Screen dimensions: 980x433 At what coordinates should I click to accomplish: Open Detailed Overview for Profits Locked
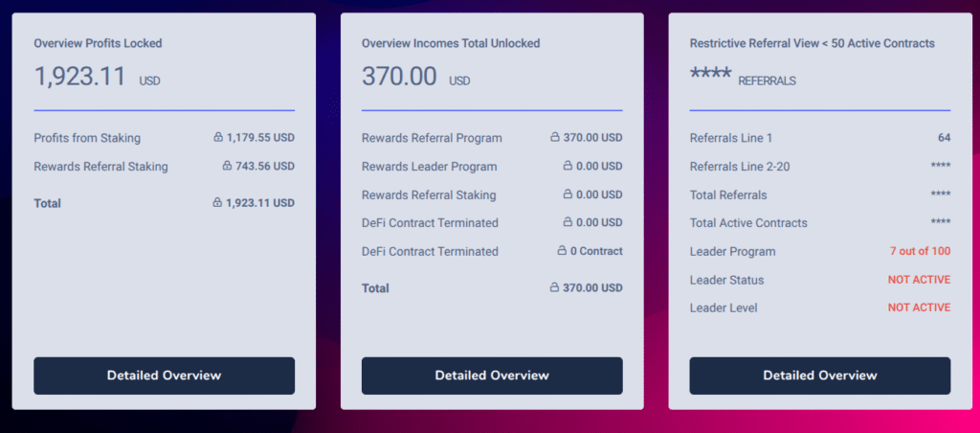[x=164, y=376]
